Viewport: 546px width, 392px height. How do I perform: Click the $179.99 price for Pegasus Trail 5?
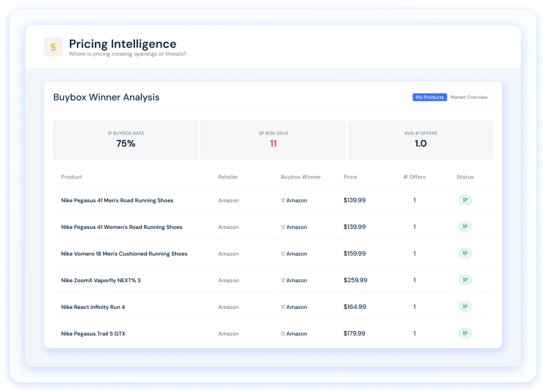tap(355, 333)
